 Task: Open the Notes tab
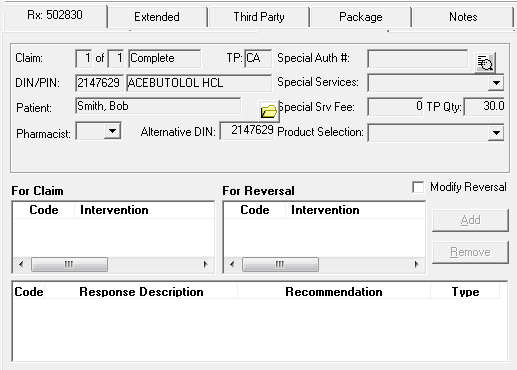click(x=463, y=17)
